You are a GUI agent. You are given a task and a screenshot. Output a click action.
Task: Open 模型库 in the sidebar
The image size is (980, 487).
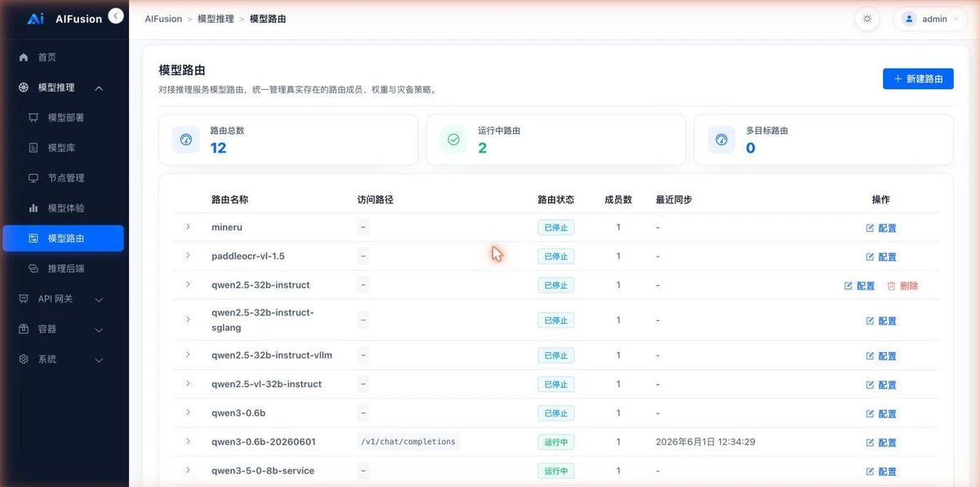click(64, 148)
